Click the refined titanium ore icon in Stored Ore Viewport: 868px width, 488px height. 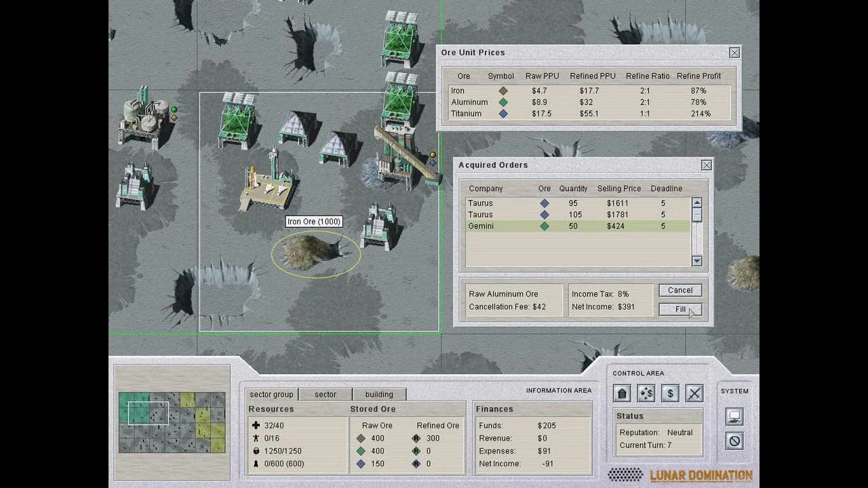click(x=416, y=464)
